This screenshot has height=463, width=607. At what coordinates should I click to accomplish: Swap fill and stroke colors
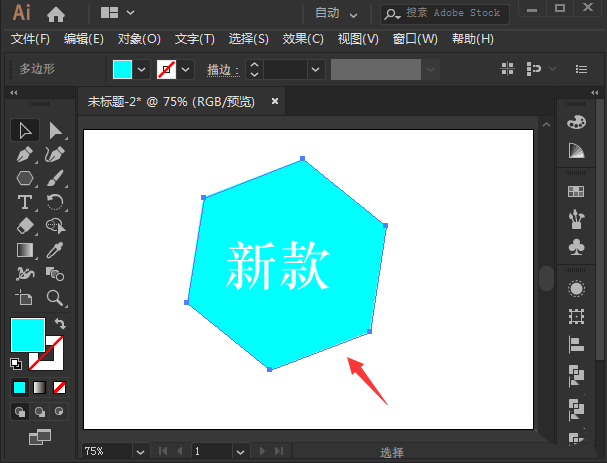59,324
